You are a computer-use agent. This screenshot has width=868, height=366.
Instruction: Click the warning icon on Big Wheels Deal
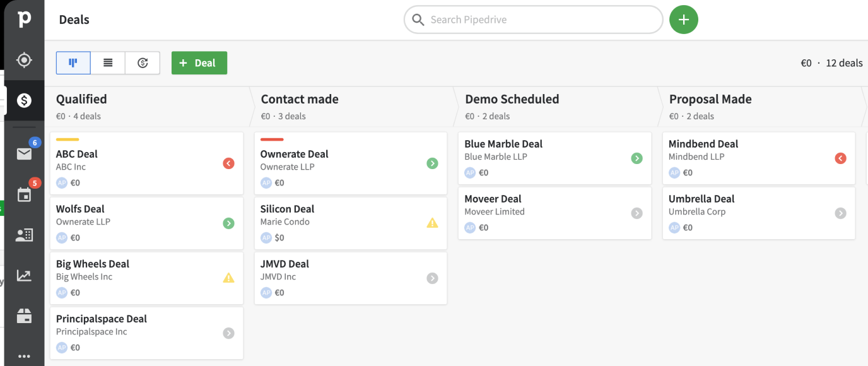(x=228, y=278)
